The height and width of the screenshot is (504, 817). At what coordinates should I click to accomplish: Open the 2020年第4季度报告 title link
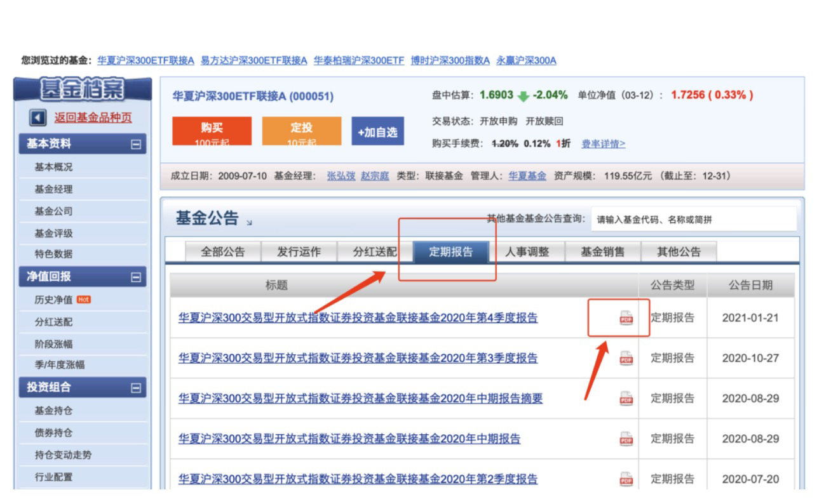pos(358,318)
